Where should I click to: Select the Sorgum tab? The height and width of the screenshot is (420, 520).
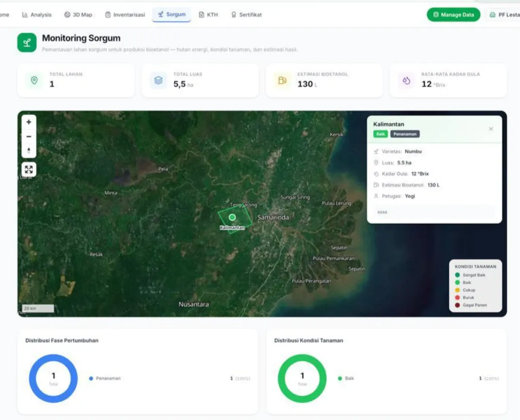pos(171,14)
